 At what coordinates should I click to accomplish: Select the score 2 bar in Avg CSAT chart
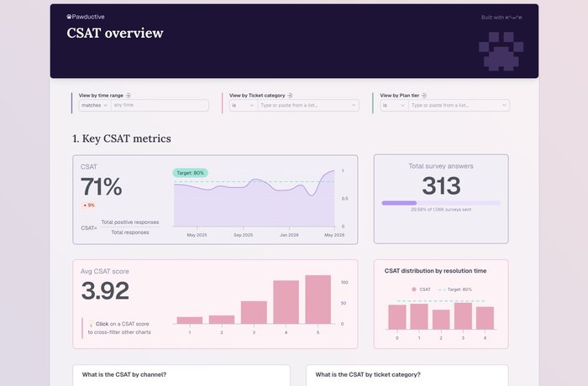[x=222, y=320]
